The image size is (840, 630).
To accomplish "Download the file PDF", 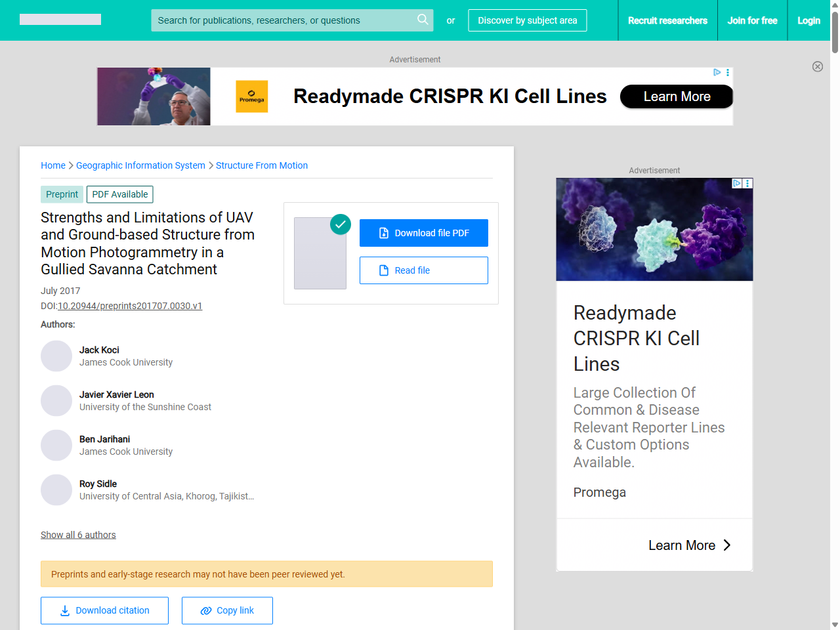I will pos(424,233).
